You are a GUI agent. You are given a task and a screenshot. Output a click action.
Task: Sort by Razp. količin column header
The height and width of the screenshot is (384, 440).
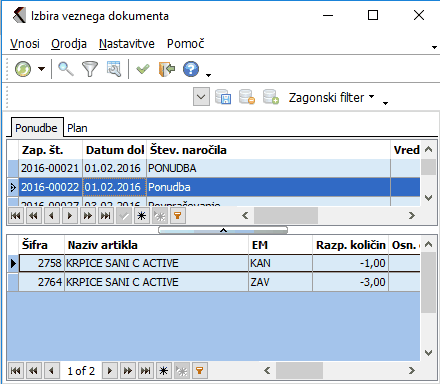(x=350, y=245)
